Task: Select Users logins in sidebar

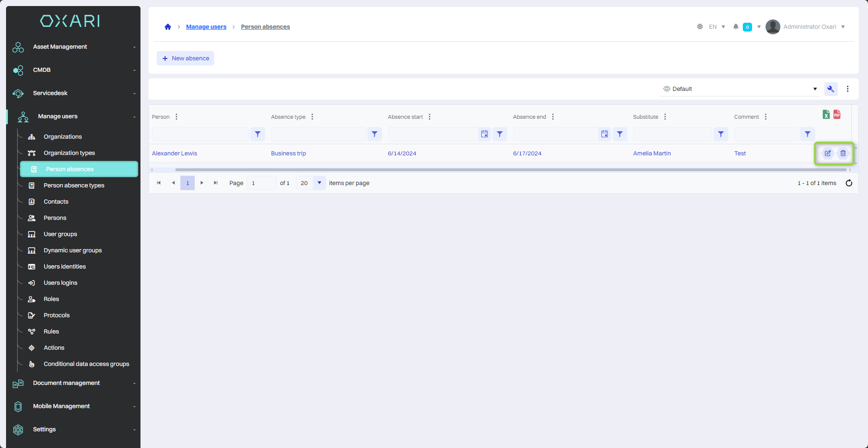Action: [x=60, y=283]
